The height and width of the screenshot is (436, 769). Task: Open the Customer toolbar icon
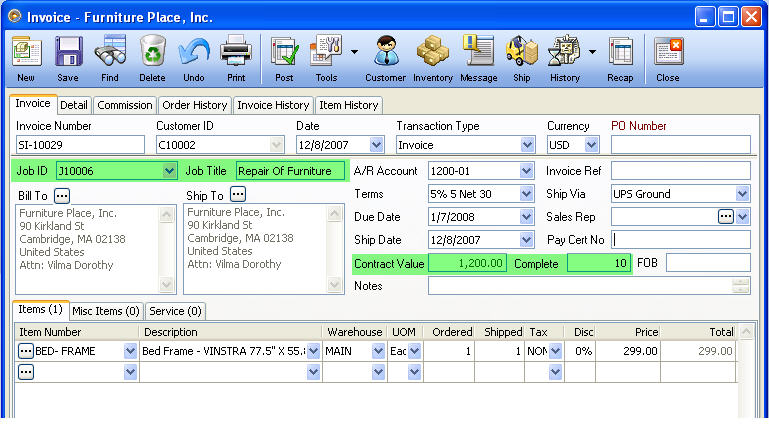pyautogui.click(x=385, y=53)
